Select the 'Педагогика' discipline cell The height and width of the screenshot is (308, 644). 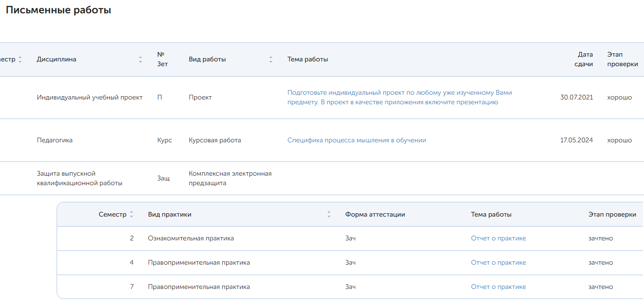(55, 140)
